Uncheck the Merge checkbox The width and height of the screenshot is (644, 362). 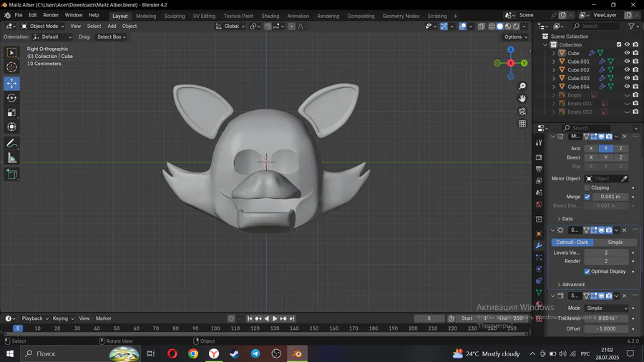(x=587, y=197)
